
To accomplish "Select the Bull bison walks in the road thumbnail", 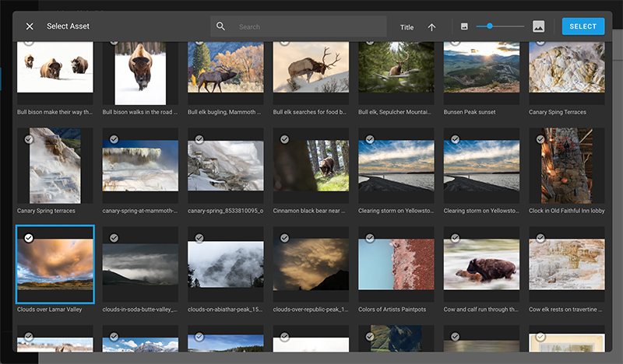I will click(140, 73).
